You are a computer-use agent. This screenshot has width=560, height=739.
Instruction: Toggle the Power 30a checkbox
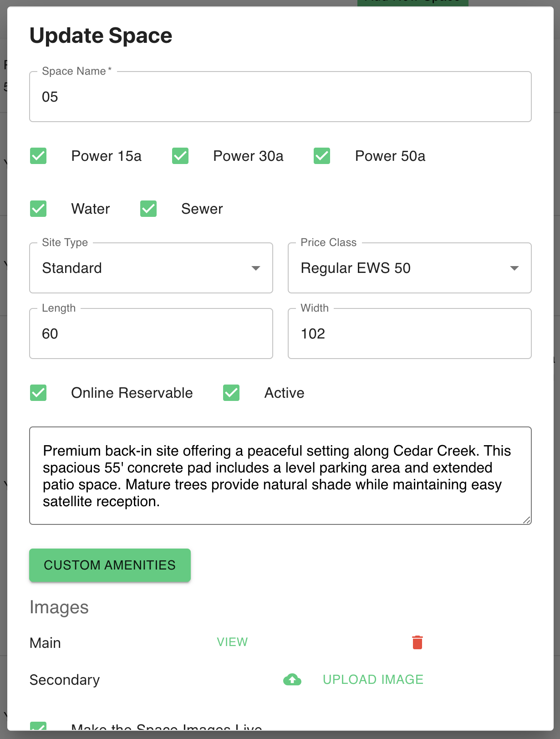tap(180, 156)
